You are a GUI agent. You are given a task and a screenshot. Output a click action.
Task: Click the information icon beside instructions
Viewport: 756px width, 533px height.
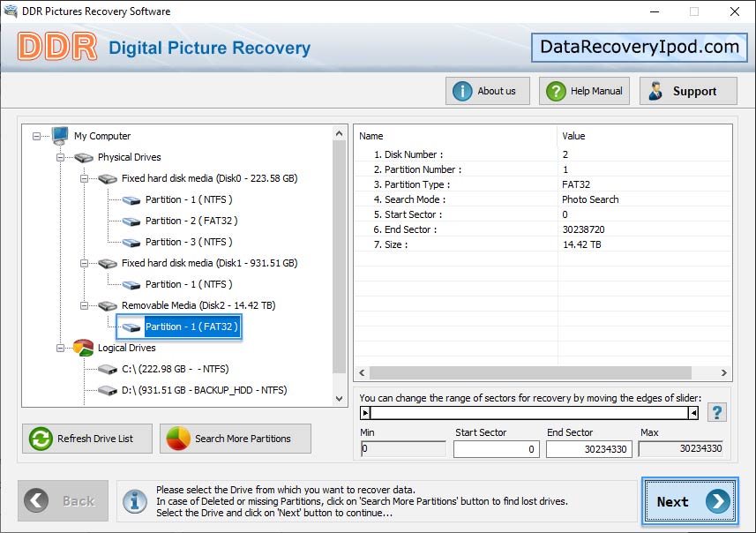[134, 501]
